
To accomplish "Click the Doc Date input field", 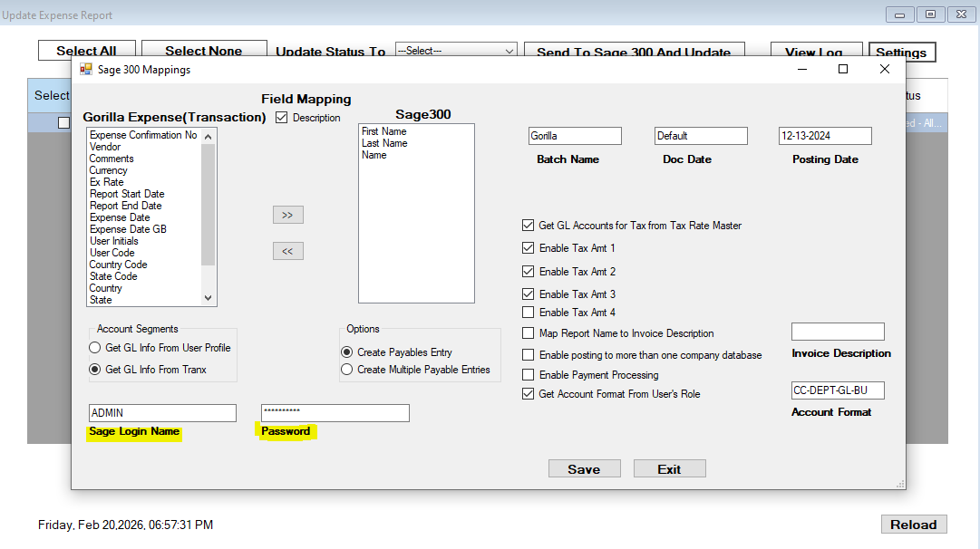I will (701, 136).
